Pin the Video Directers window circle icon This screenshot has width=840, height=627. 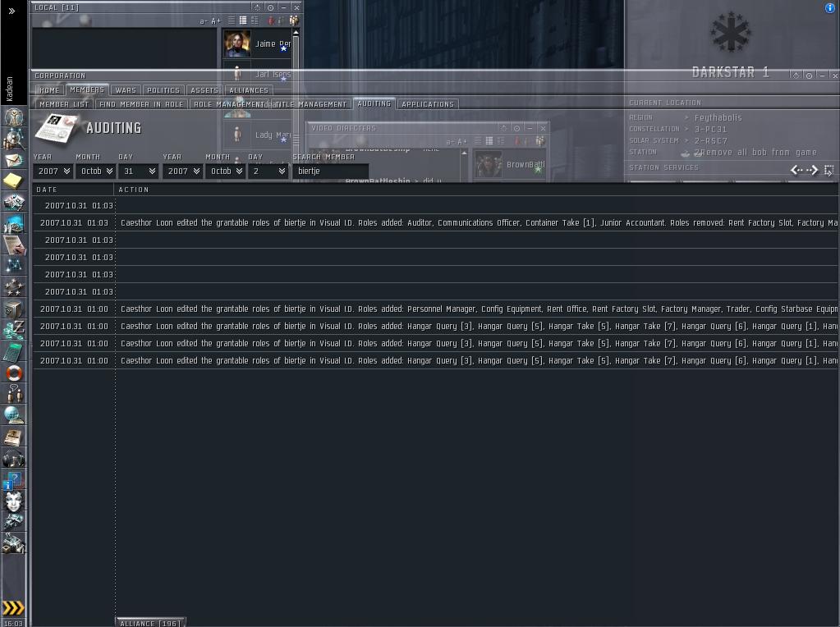516,129
